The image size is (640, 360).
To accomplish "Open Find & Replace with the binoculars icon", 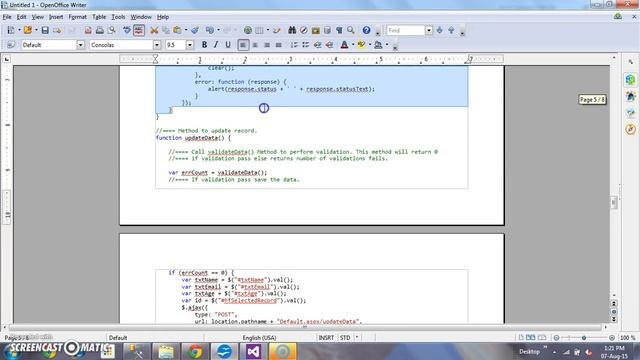I will [292, 30].
